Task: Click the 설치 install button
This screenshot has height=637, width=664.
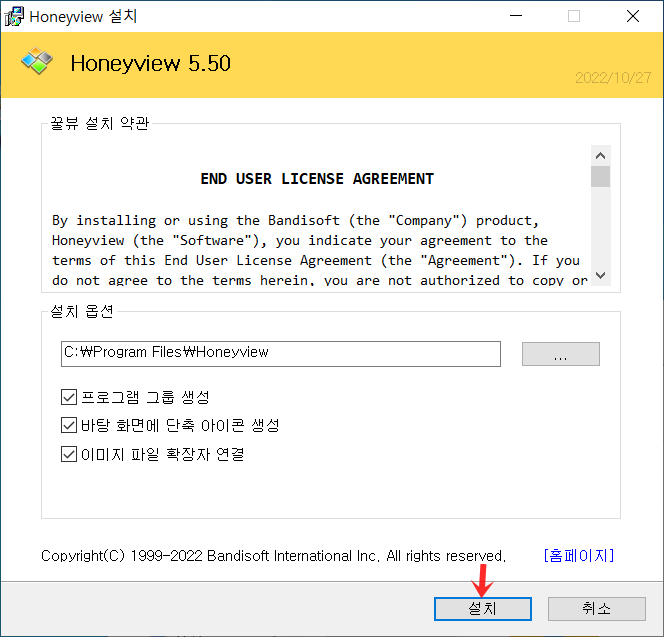Action: tap(482, 609)
